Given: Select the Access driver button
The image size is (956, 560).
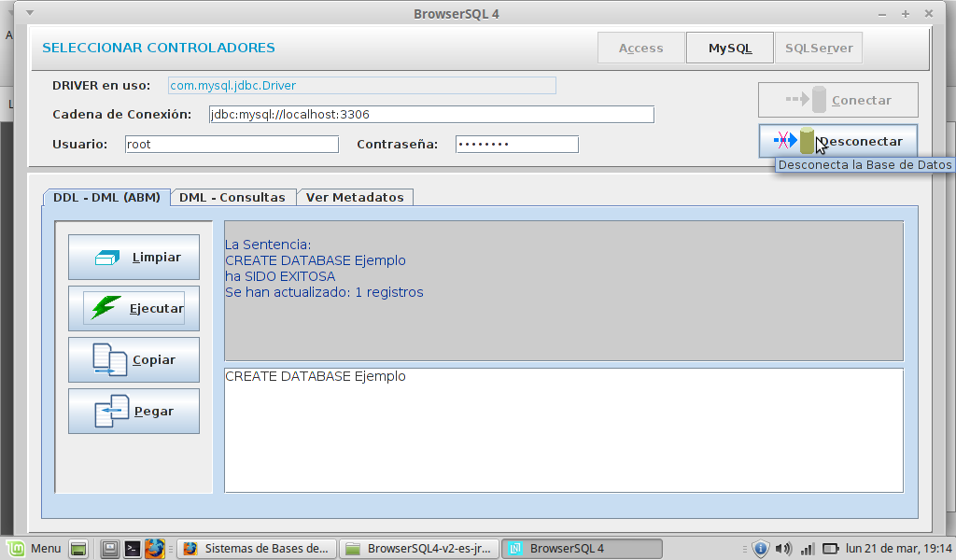Looking at the screenshot, I should (640, 48).
